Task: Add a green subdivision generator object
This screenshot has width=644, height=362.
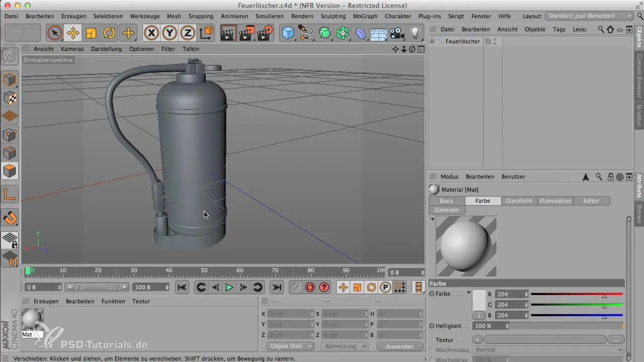Action: pyautogui.click(x=325, y=33)
